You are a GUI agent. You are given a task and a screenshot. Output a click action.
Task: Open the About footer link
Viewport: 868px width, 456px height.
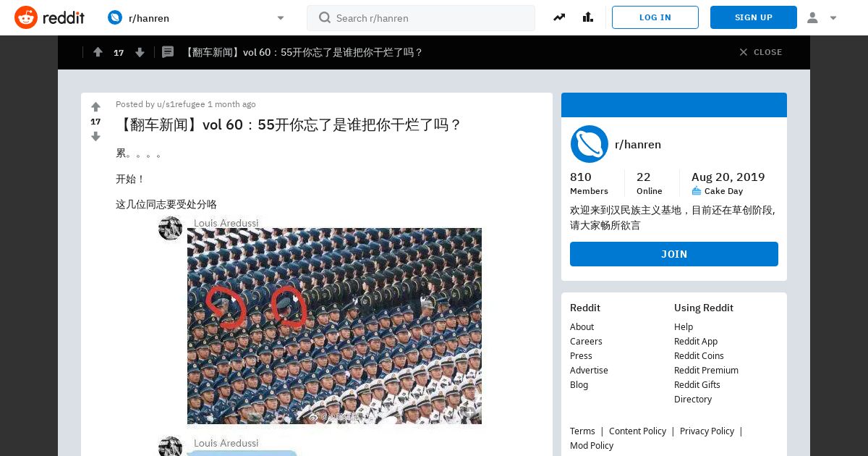click(582, 326)
